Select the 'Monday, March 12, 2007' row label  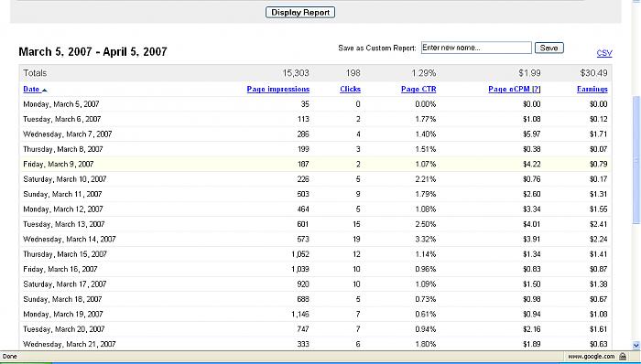[x=63, y=209]
